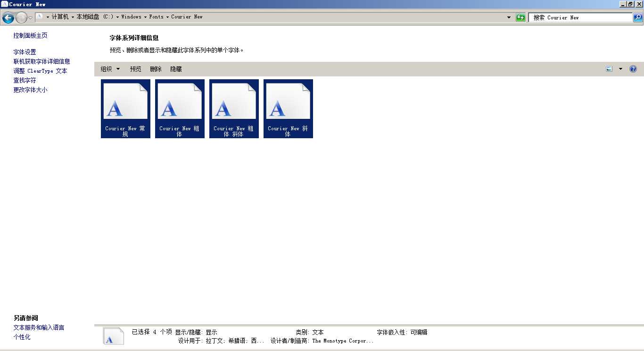Open the address bar history dropdown arrow
Viewport: 644px width, 351px height.
[x=509, y=17]
